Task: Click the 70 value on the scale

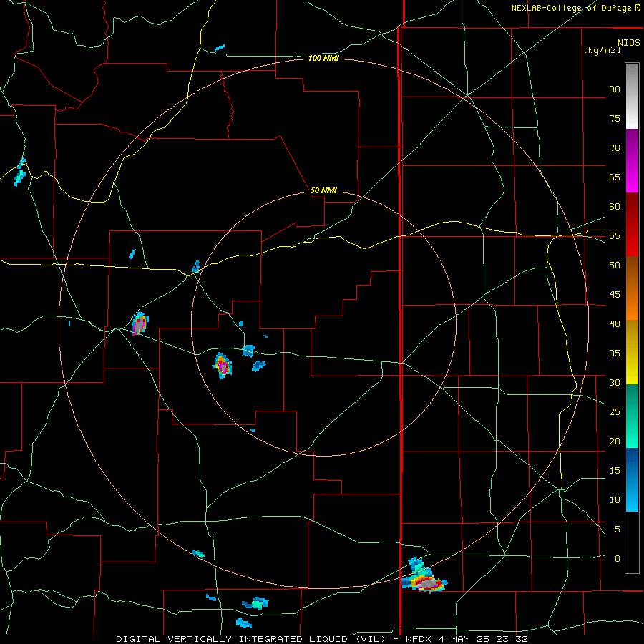Action: point(615,148)
